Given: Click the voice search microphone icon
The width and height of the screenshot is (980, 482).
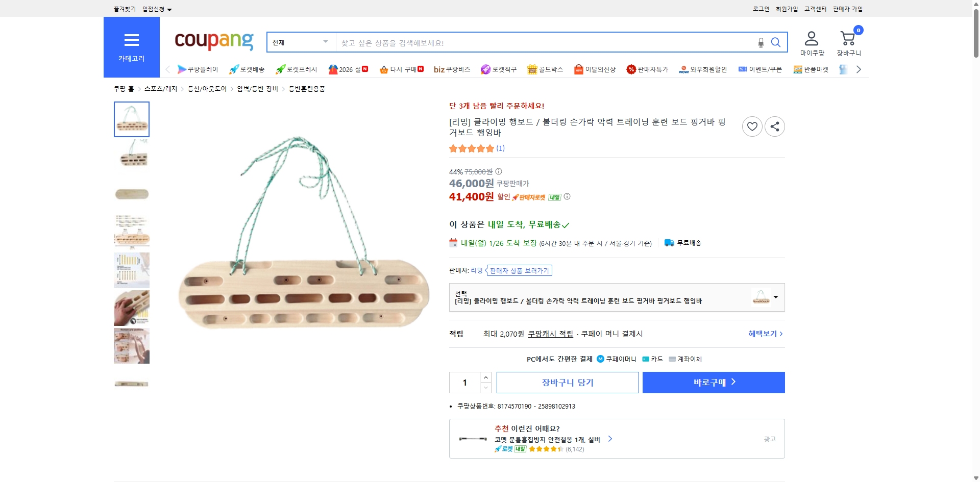Looking at the screenshot, I should 761,42.
